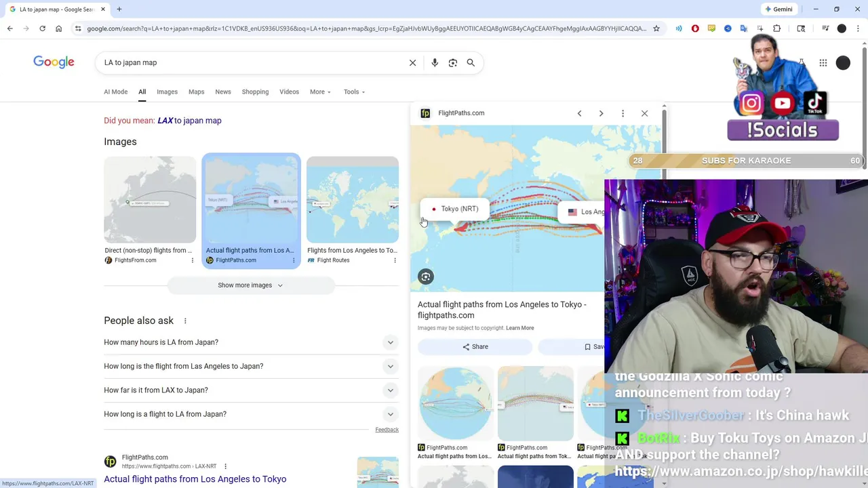Open People also ask options menu
This screenshot has width=868, height=488.
click(185, 321)
